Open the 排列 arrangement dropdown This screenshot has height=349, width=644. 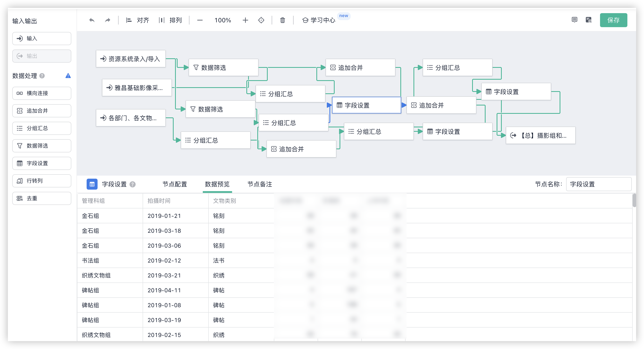tap(170, 20)
